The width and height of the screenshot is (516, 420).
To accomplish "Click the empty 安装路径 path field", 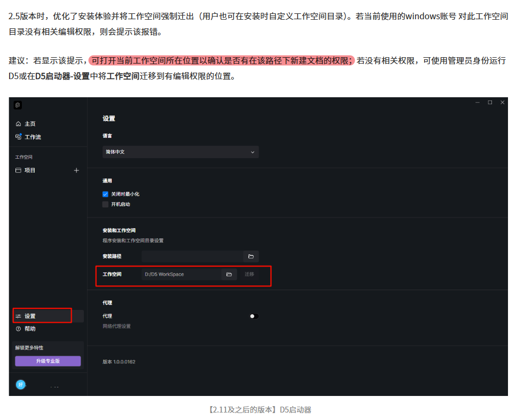I will click(x=192, y=256).
